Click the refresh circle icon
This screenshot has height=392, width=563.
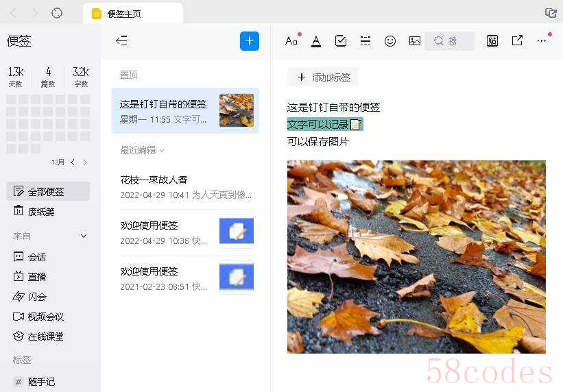(x=57, y=14)
